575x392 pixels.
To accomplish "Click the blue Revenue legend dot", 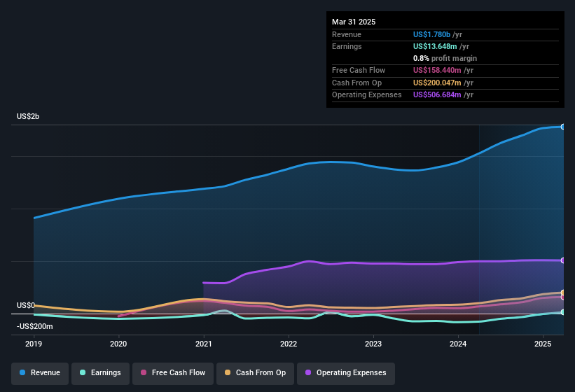I will tap(22, 372).
